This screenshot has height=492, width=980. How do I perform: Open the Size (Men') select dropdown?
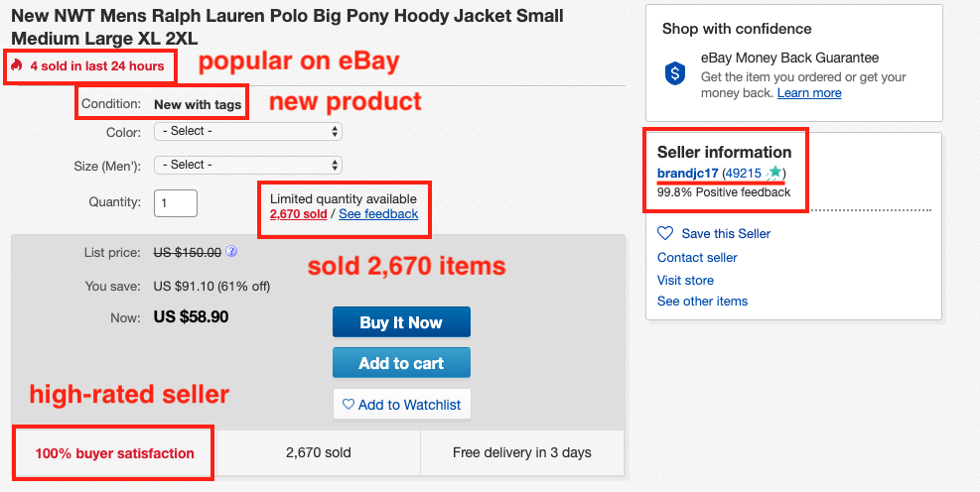248,165
